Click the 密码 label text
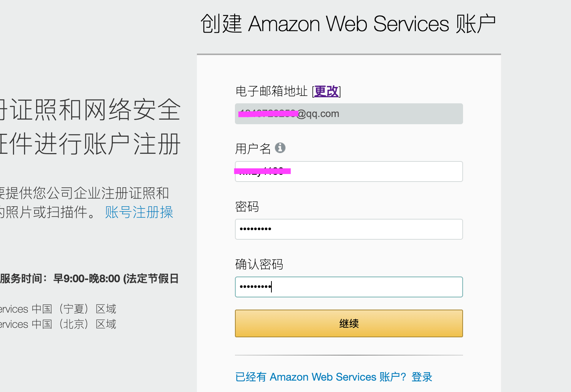Viewport: 571px width, 392px height. (x=247, y=207)
